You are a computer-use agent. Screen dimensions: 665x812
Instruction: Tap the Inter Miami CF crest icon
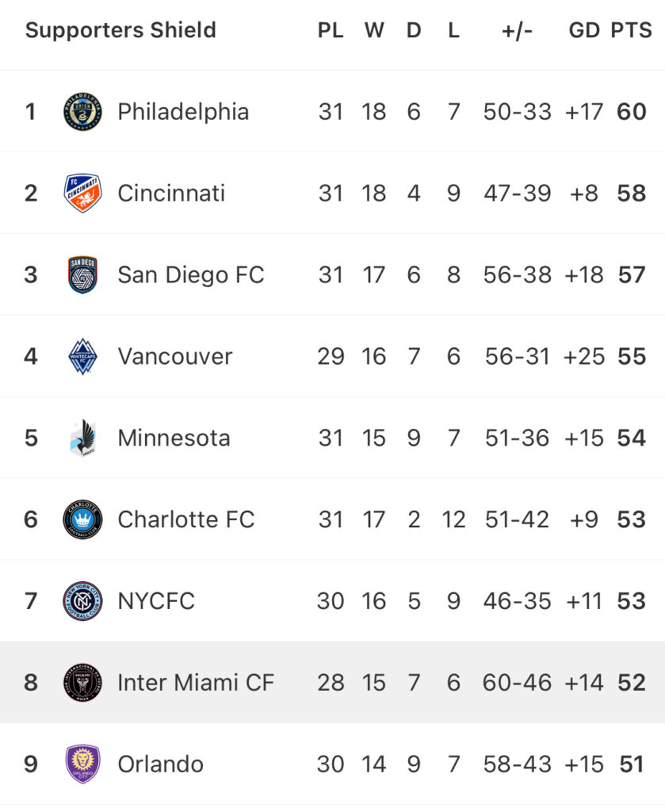(x=82, y=683)
